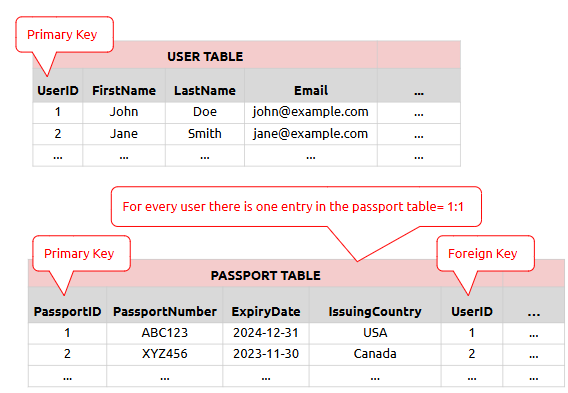568x393 pixels.
Task: Click the LastName column header
Action: (x=205, y=86)
